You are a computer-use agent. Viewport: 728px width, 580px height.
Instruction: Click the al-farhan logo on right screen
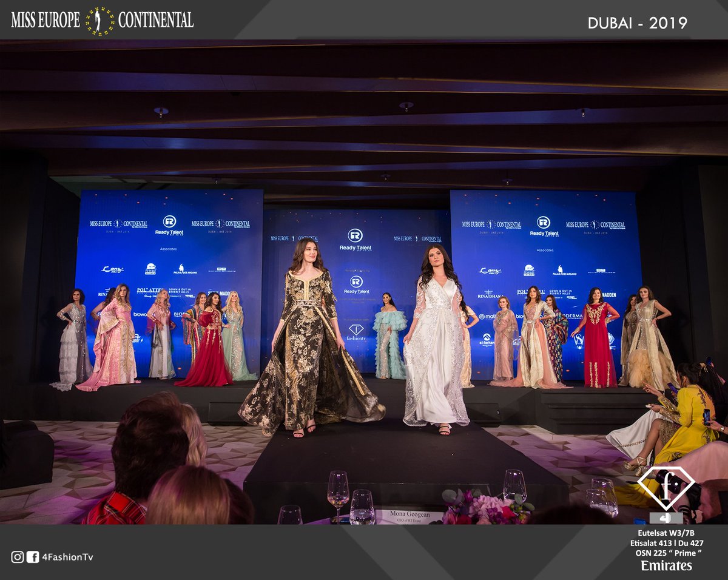tap(487, 339)
